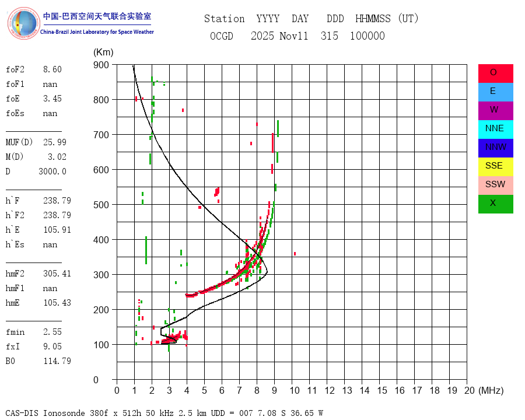The image size is (525, 420).
Task: Click the time value 100000
Action: 367,36
